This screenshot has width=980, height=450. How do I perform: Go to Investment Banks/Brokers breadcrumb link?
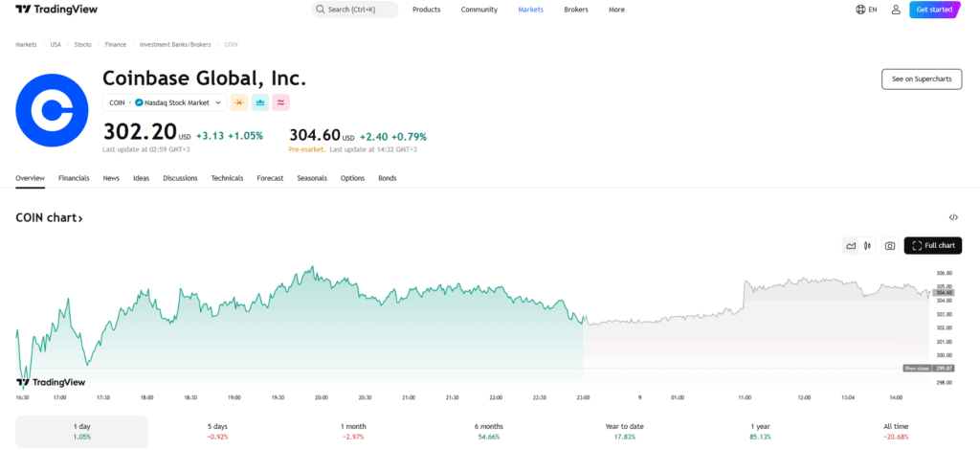coord(175,44)
